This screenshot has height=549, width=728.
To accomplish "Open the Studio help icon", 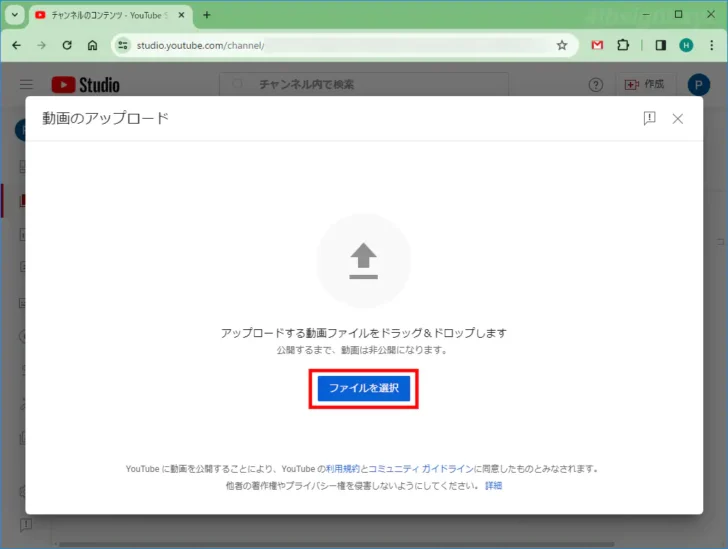I will coord(596,85).
